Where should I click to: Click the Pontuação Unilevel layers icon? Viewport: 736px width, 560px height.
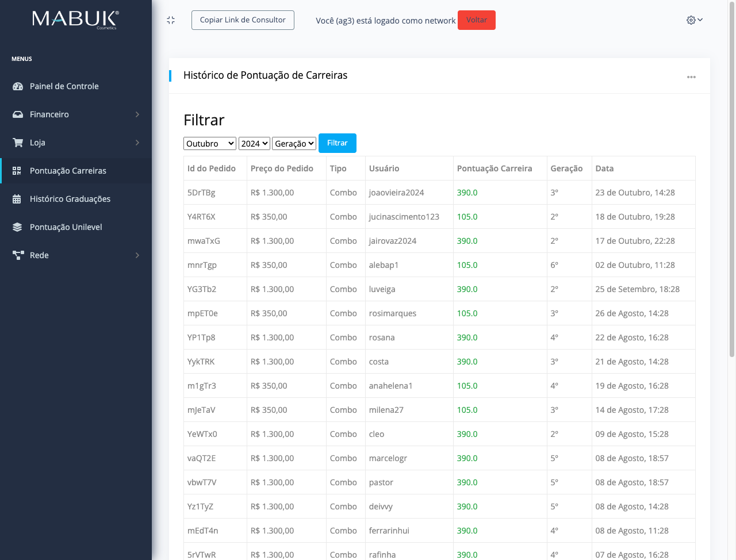point(17,227)
